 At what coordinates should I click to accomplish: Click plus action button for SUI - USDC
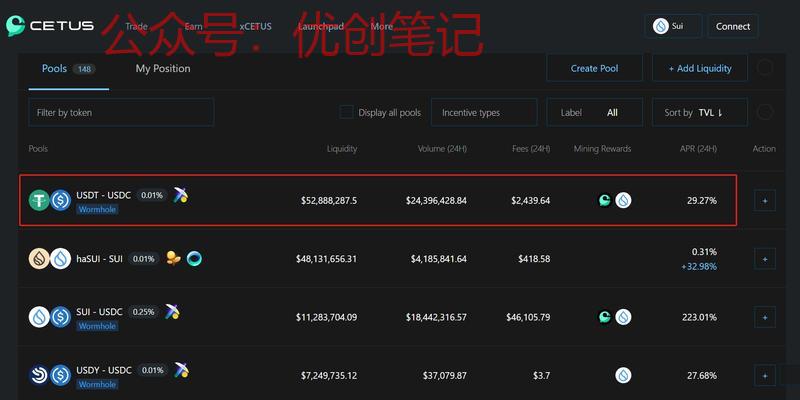(765, 317)
